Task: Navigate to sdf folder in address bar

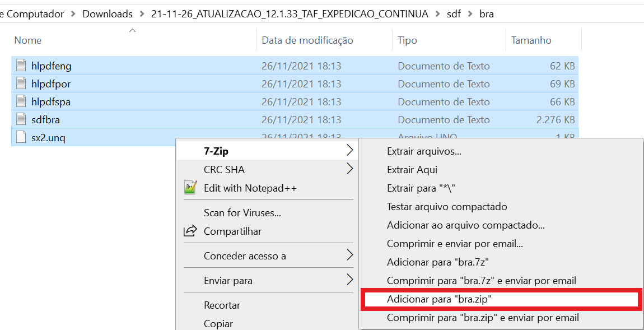Action: tap(454, 14)
